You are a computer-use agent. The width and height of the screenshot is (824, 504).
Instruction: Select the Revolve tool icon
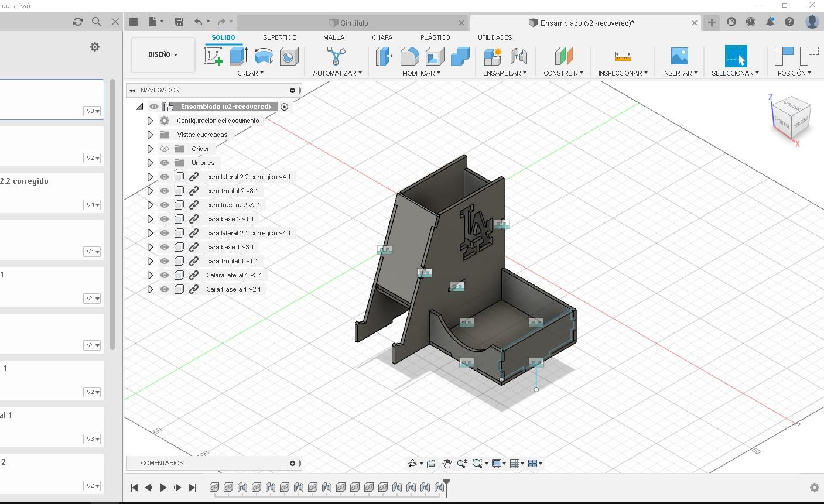click(264, 56)
